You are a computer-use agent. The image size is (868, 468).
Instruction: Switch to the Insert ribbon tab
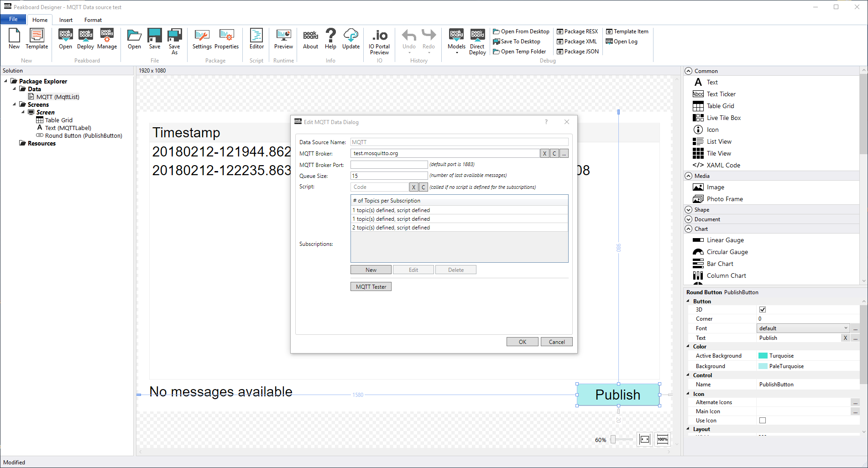pyautogui.click(x=66, y=20)
